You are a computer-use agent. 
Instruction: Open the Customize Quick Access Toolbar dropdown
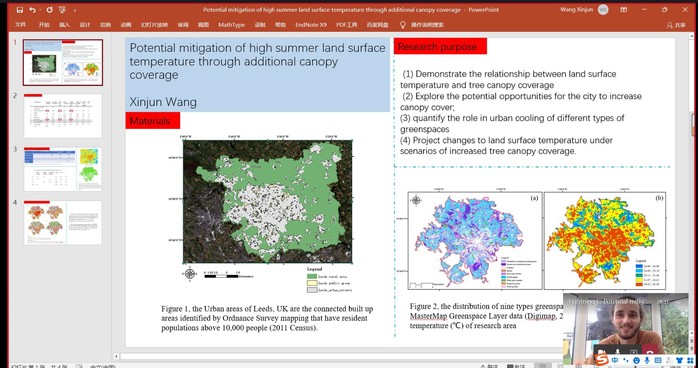[75, 10]
